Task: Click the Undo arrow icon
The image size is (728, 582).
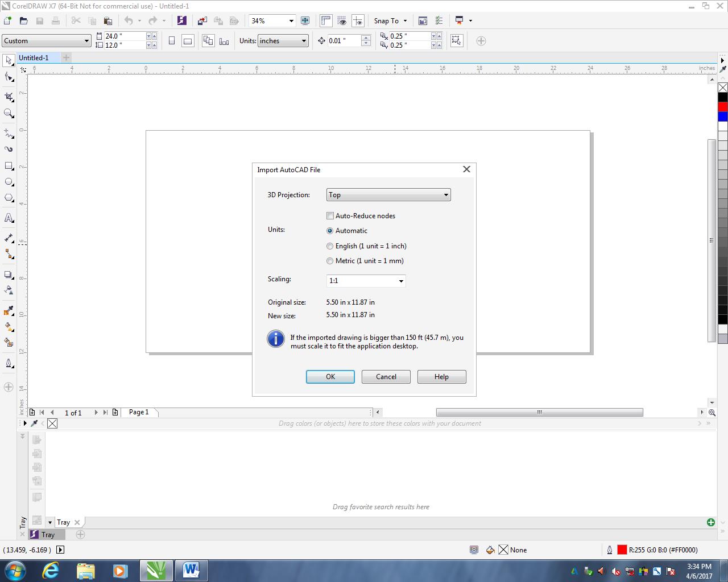Action: tap(129, 20)
